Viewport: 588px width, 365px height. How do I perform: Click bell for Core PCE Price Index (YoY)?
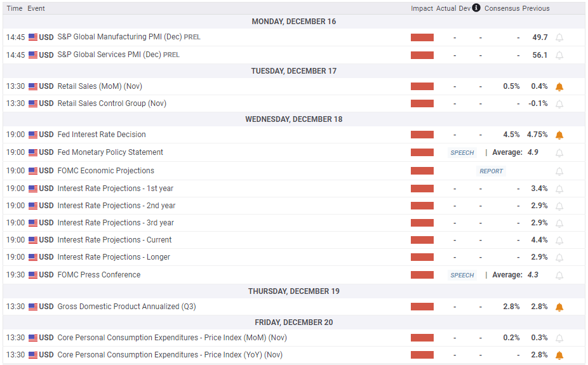click(559, 355)
